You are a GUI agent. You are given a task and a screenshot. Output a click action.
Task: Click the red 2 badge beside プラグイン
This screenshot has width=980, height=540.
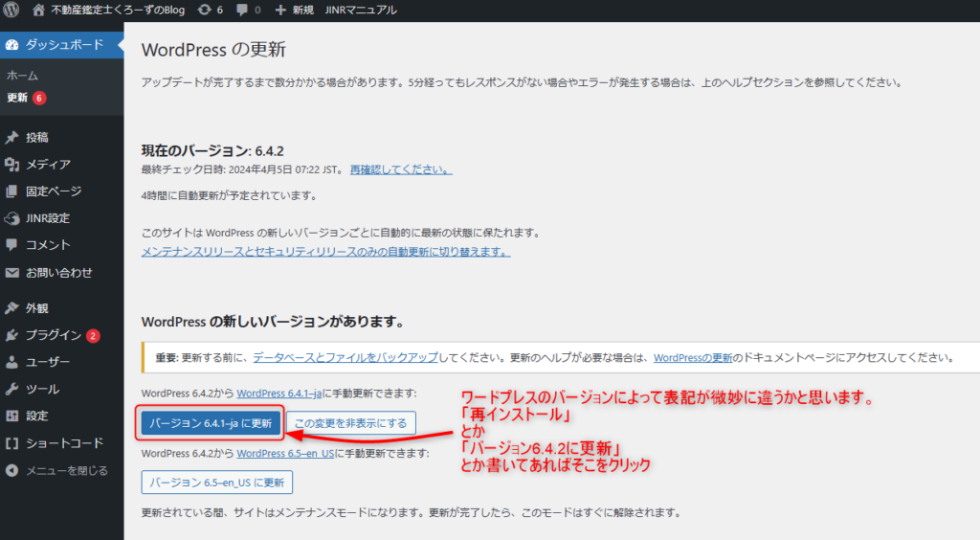pyautogui.click(x=93, y=336)
